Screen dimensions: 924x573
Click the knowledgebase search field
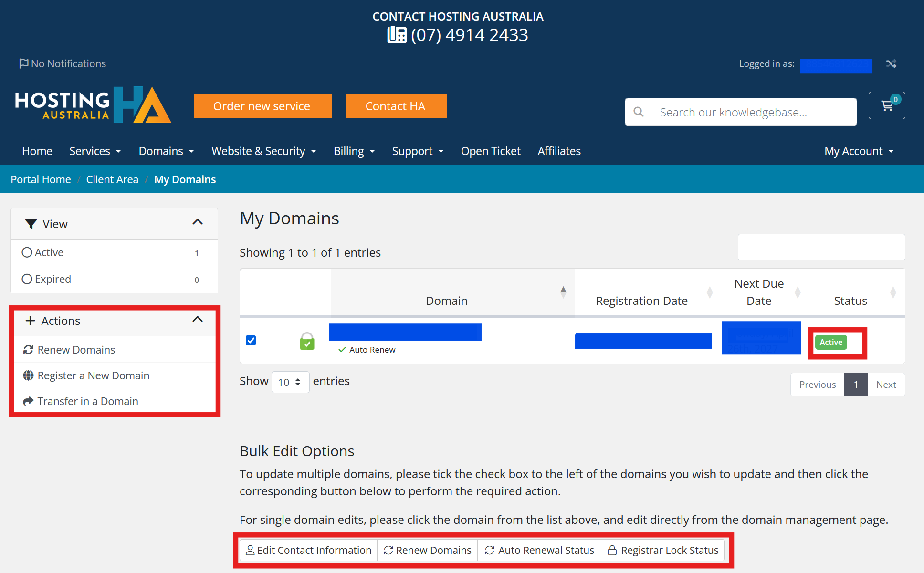[x=741, y=112]
